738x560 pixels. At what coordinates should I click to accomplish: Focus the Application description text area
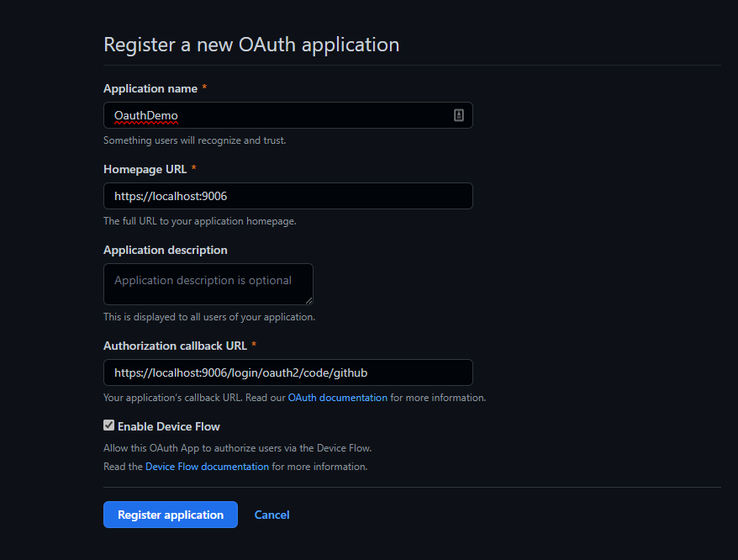(x=208, y=284)
